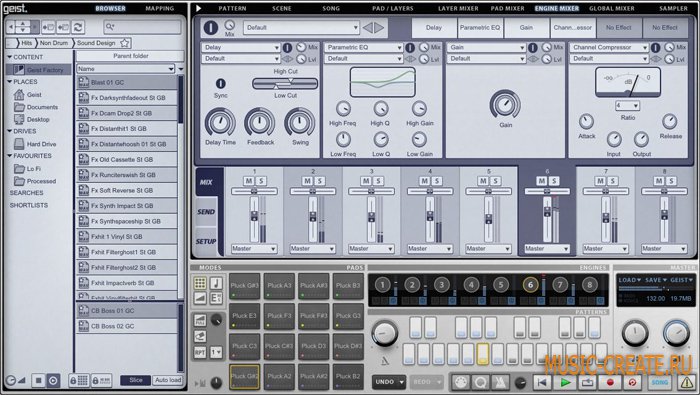Click channel 2 pan slider
Viewport: 700px width, 395px height.
point(312,191)
